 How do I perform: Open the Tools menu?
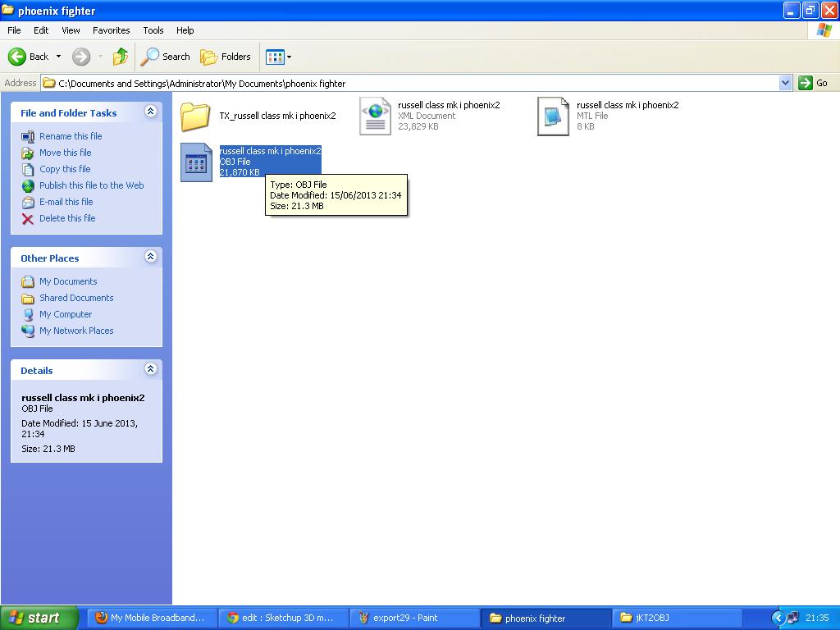click(153, 30)
